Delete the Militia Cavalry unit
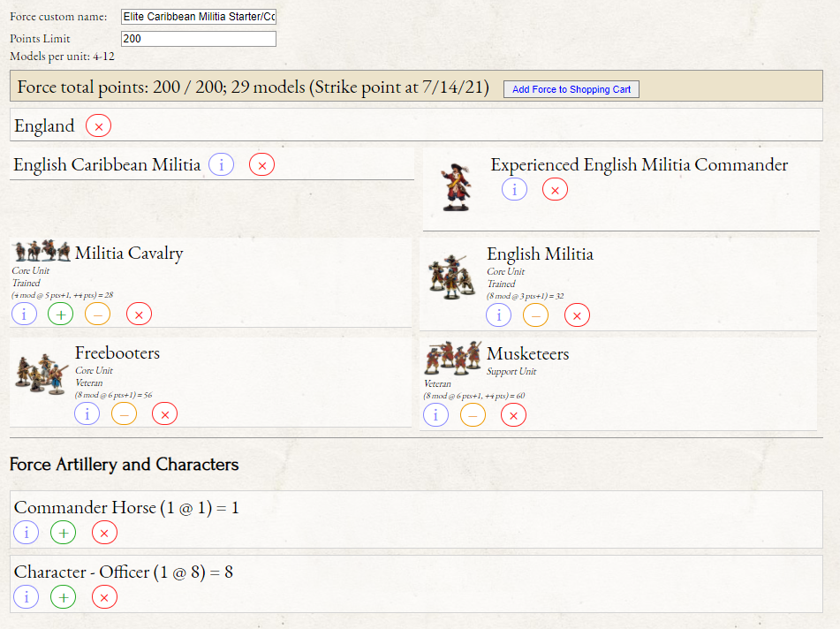The width and height of the screenshot is (840, 629). pyautogui.click(x=139, y=314)
